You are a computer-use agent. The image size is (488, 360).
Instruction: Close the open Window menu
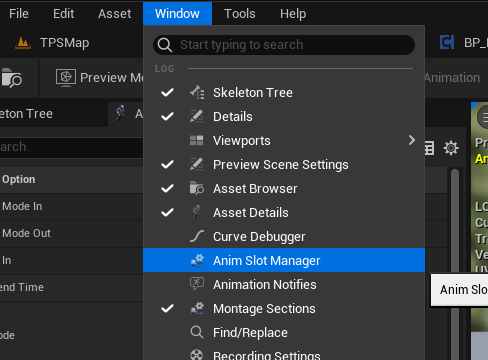pos(177,14)
